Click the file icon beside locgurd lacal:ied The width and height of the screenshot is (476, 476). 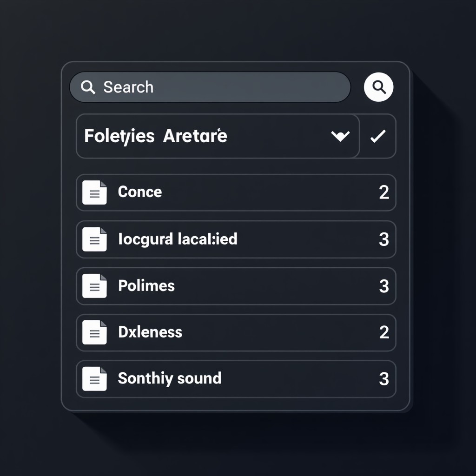(x=94, y=239)
